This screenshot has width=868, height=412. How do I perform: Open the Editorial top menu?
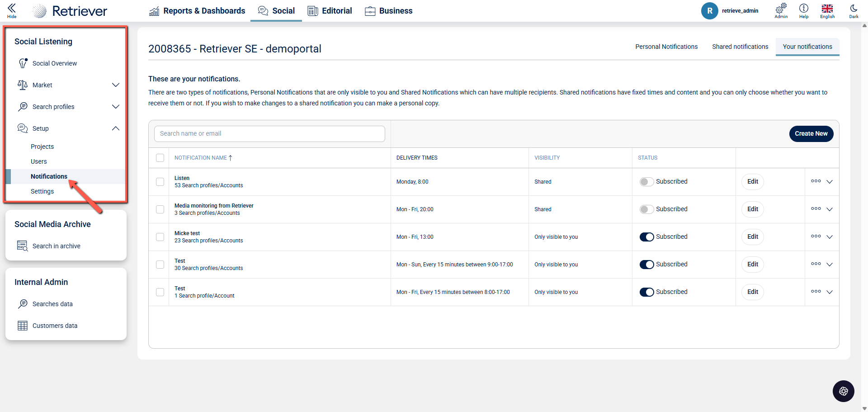[330, 11]
